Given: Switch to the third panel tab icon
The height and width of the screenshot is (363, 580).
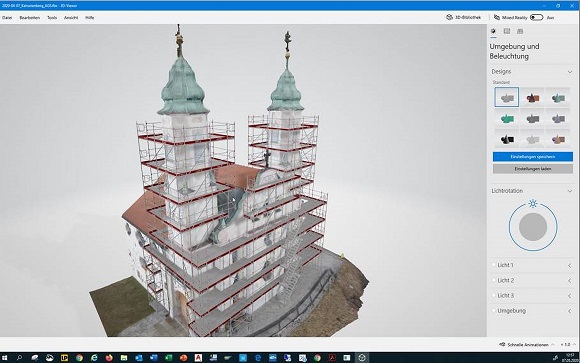Looking at the screenshot, I should click(x=520, y=31).
